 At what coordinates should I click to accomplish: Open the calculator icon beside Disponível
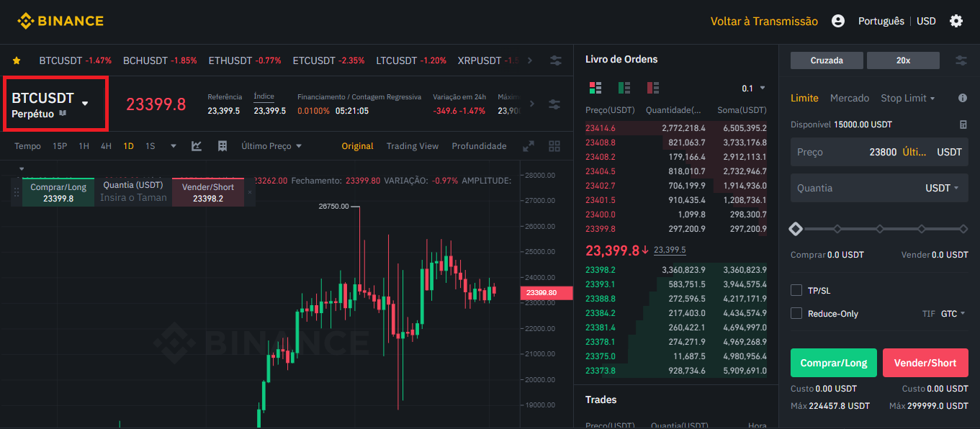(x=963, y=125)
